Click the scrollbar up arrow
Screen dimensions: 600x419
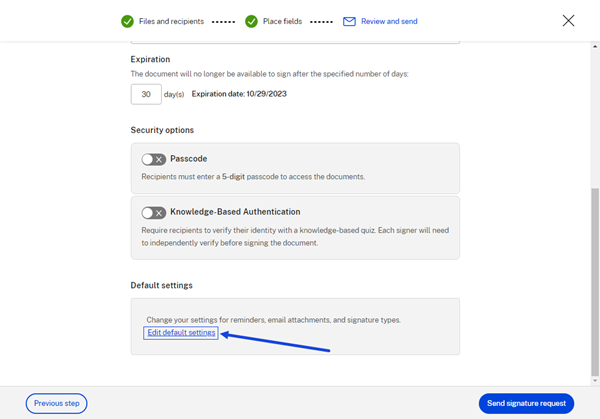(x=595, y=46)
